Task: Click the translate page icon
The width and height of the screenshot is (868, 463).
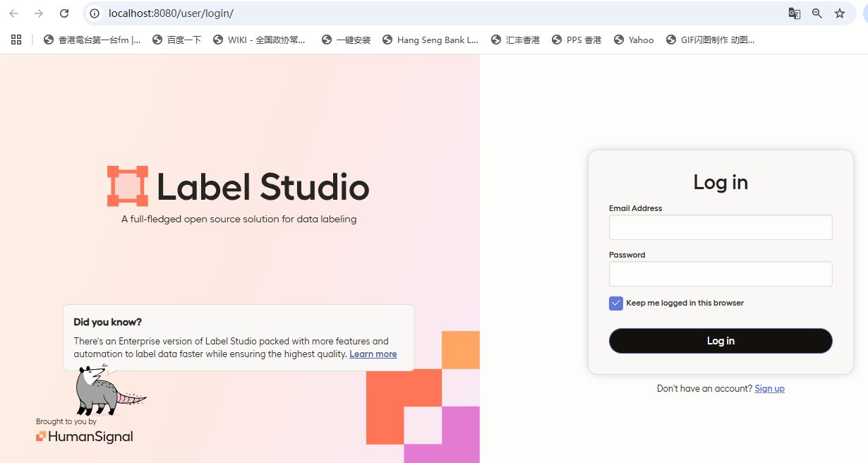Action: pyautogui.click(x=795, y=13)
